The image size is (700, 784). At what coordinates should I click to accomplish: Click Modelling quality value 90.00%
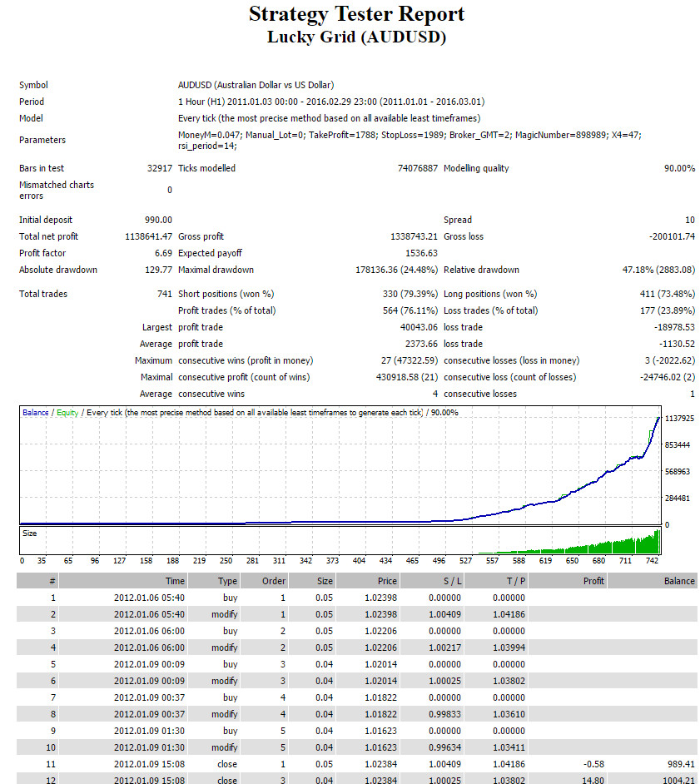679,168
